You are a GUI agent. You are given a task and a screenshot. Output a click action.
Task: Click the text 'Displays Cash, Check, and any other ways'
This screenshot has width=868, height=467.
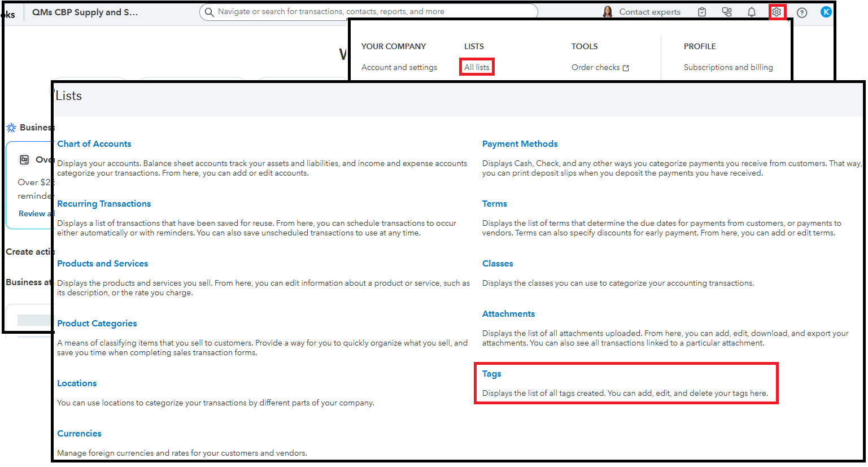[671, 168]
